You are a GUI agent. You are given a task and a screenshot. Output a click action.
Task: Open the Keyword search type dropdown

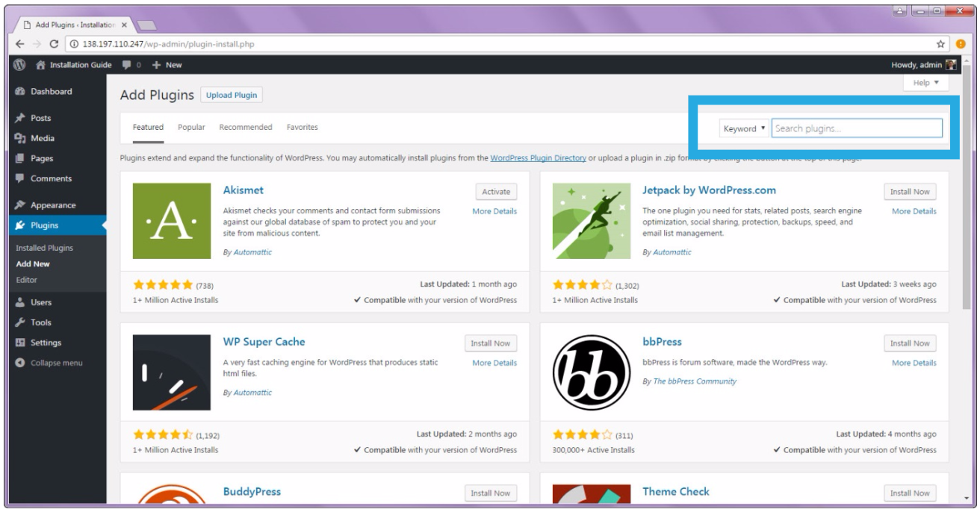pos(744,128)
